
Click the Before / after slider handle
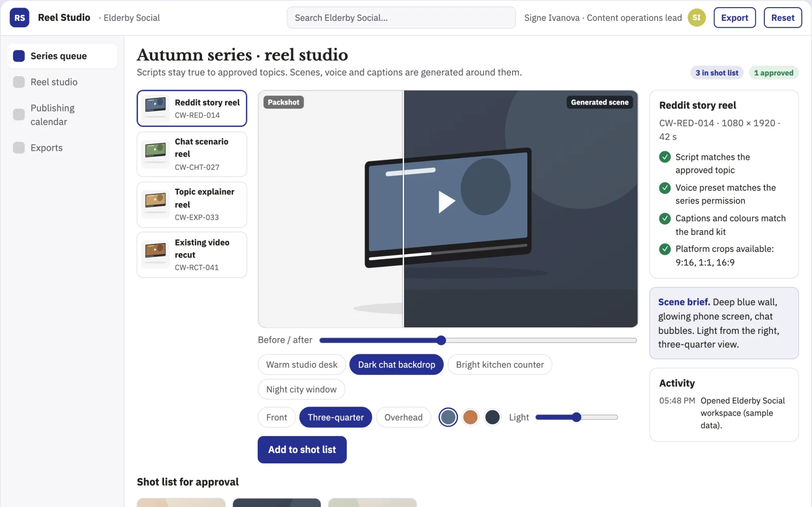pos(441,340)
